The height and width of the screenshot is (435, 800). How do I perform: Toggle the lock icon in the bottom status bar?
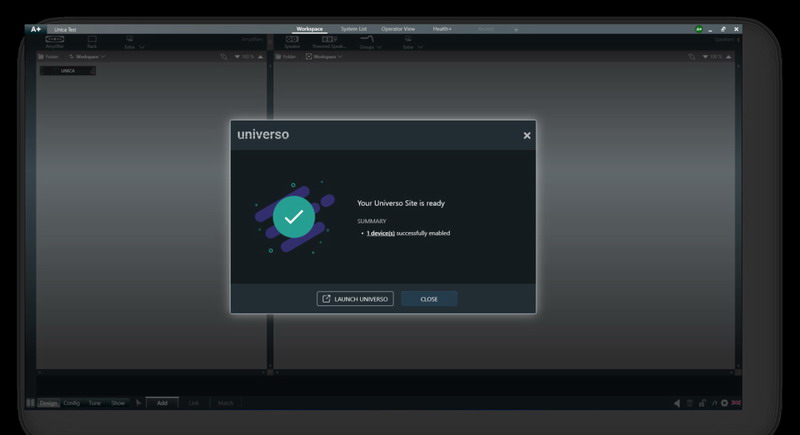(x=703, y=403)
